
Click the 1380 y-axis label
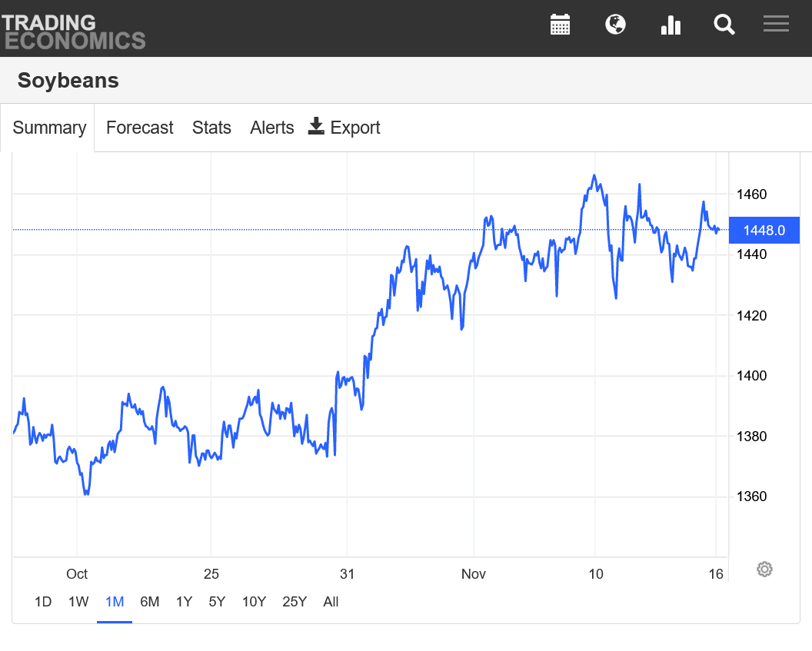[x=751, y=437]
